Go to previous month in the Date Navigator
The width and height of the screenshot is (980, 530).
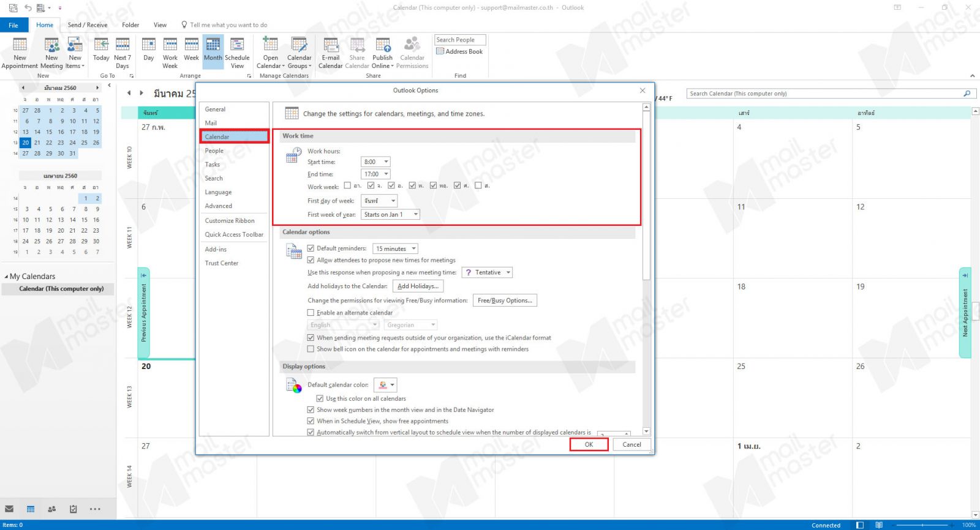[x=23, y=88]
